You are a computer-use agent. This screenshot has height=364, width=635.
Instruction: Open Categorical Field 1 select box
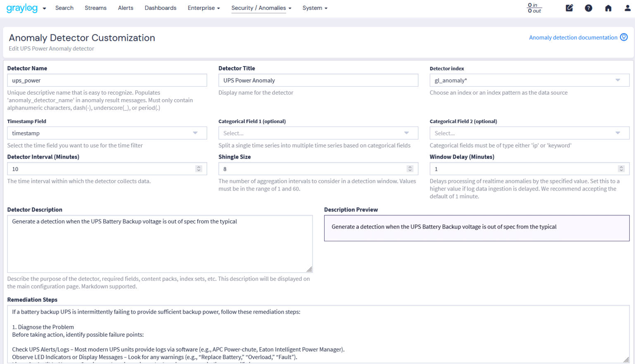point(318,133)
